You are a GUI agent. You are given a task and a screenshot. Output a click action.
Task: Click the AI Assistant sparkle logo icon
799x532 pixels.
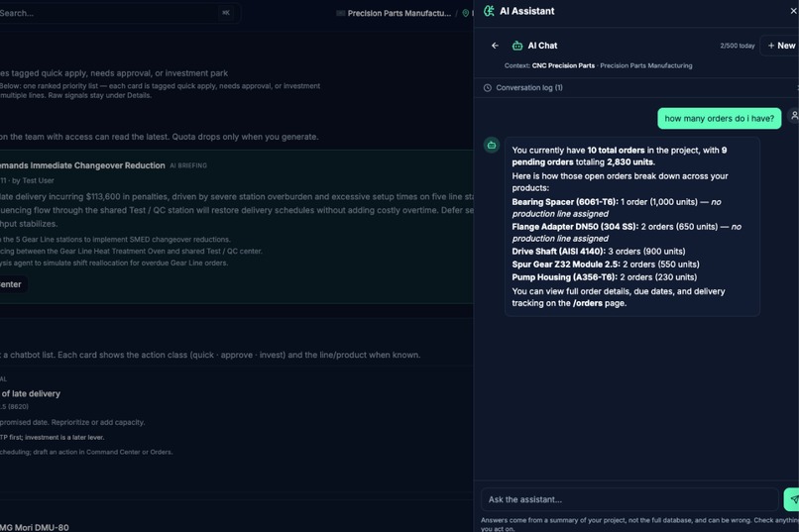point(489,11)
